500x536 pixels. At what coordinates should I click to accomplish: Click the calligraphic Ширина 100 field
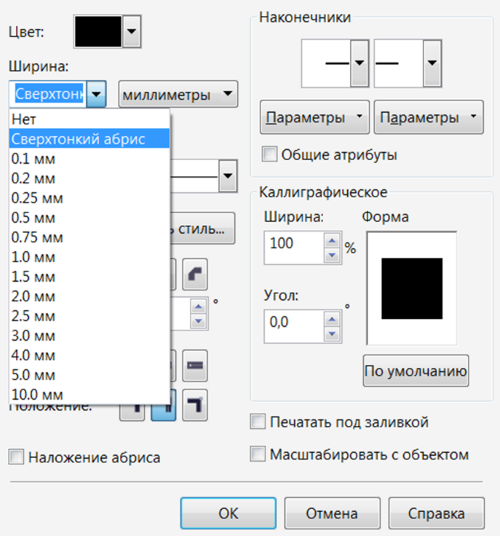(294, 247)
